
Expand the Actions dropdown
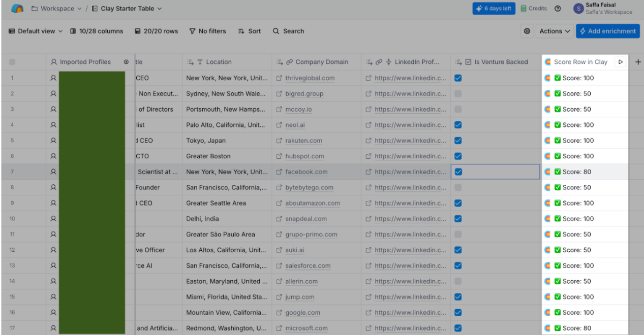coord(555,31)
